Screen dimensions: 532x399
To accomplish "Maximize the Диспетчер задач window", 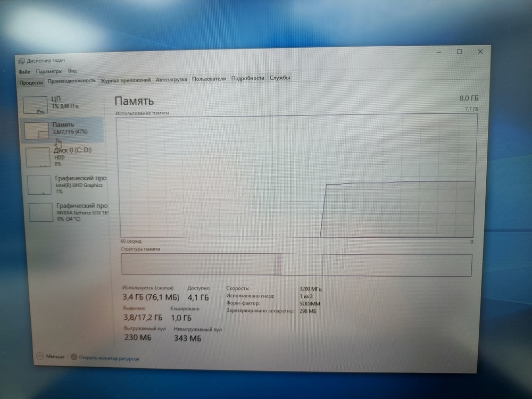I will tap(459, 52).
